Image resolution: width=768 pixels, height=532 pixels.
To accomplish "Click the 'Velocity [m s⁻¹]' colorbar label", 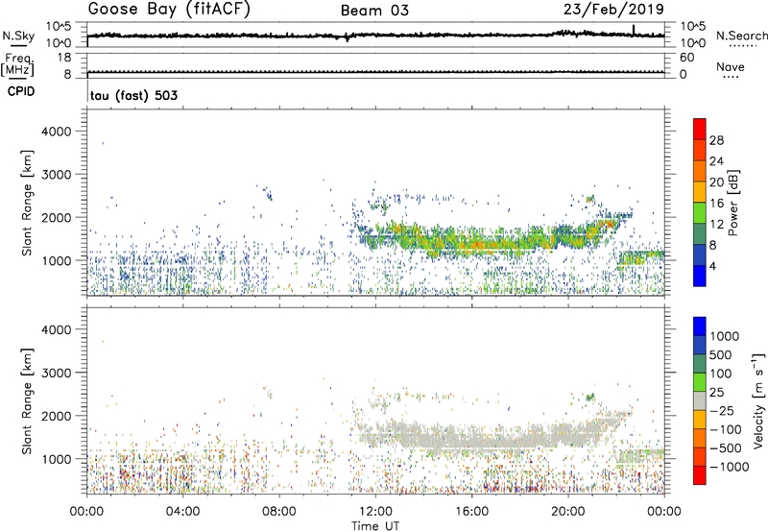I will (x=758, y=400).
